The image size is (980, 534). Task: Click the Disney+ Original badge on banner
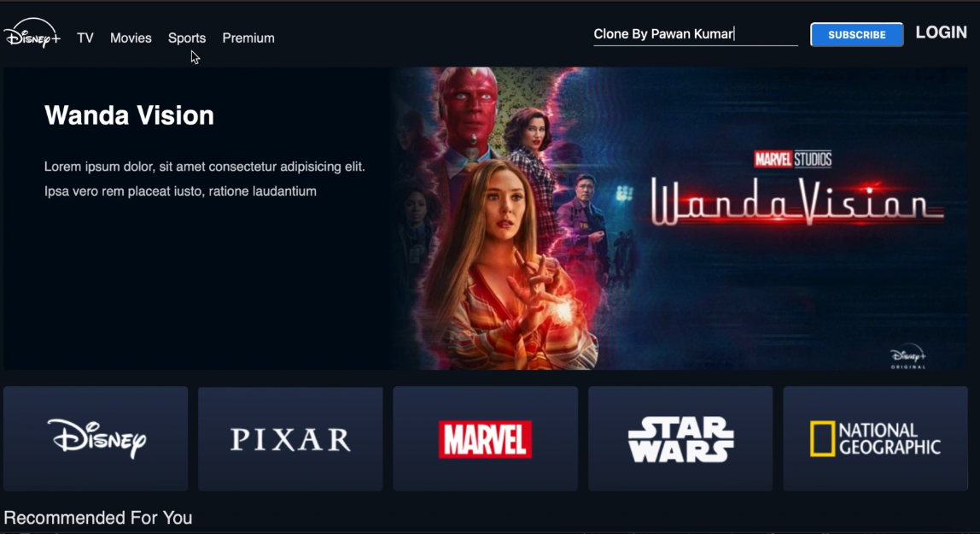tap(908, 356)
